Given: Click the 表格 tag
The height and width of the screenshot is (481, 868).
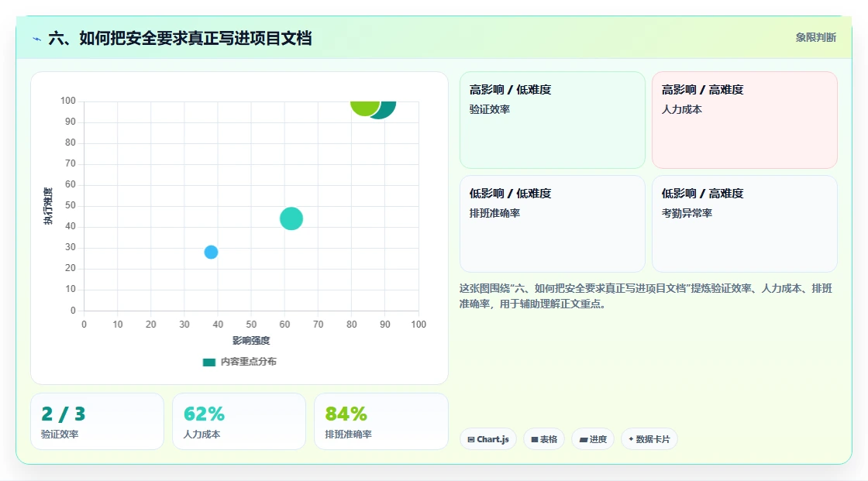Looking at the screenshot, I should click(x=544, y=439).
